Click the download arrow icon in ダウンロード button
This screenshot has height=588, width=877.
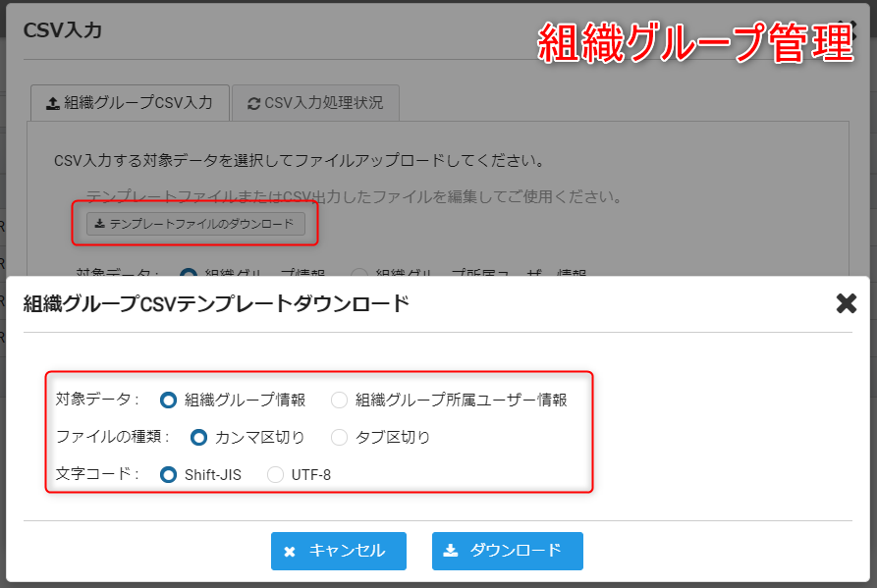[x=451, y=551]
